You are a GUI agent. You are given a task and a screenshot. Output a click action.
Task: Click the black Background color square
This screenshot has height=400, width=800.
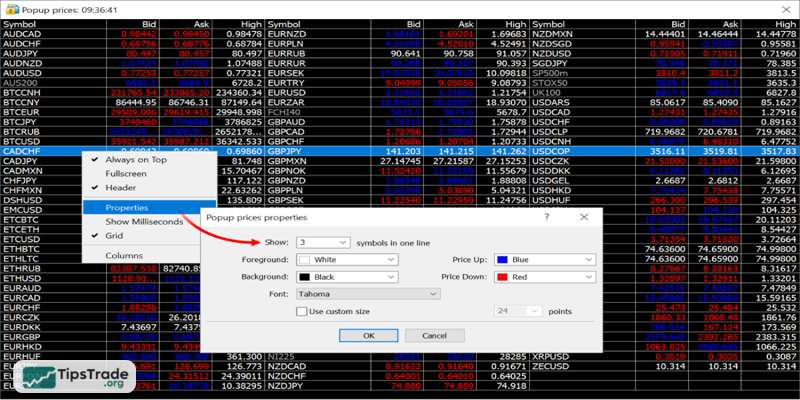[x=306, y=276]
